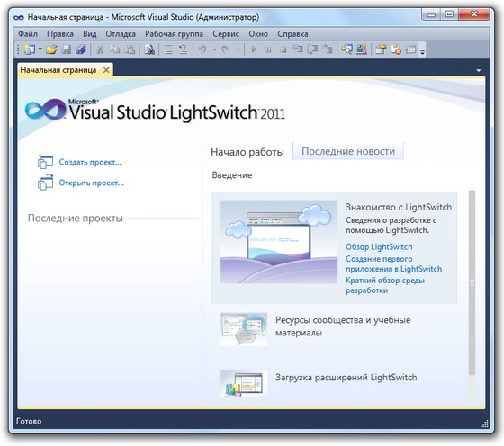The height and width of the screenshot is (446, 504).
Task: Open the Redo history dropdown arrow
Action: 238,49
